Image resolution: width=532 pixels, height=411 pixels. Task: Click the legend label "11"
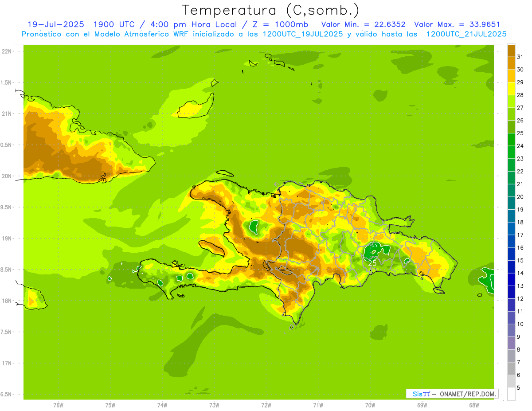520,311
